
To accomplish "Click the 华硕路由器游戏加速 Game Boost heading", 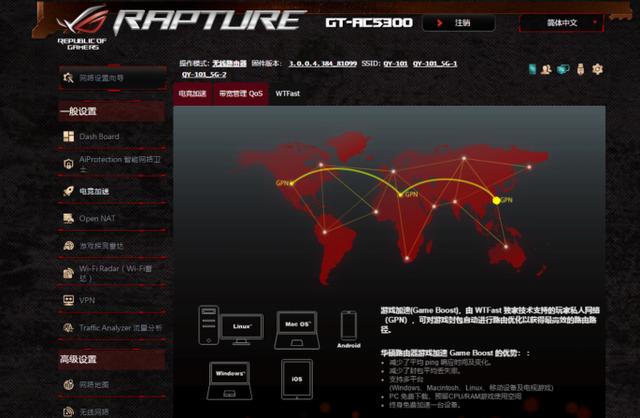I will coord(455,353).
